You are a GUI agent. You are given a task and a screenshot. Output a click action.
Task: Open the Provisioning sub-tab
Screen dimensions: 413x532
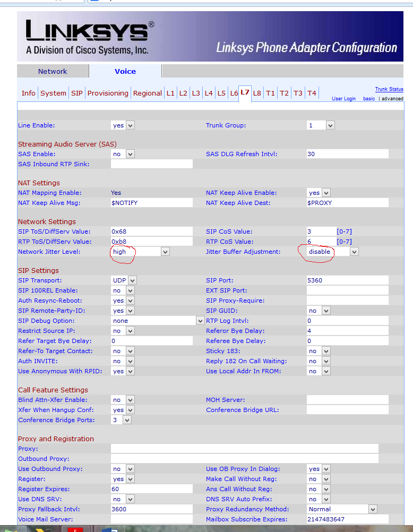(x=108, y=93)
